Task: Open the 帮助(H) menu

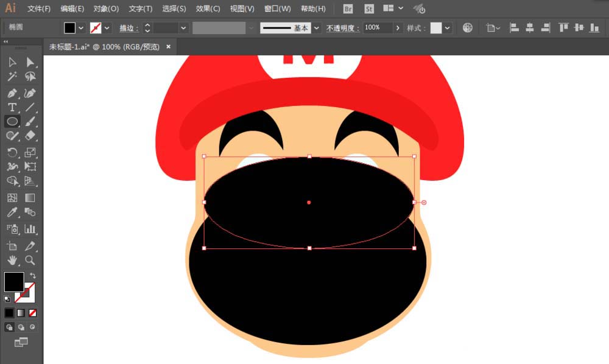Action: (x=313, y=9)
